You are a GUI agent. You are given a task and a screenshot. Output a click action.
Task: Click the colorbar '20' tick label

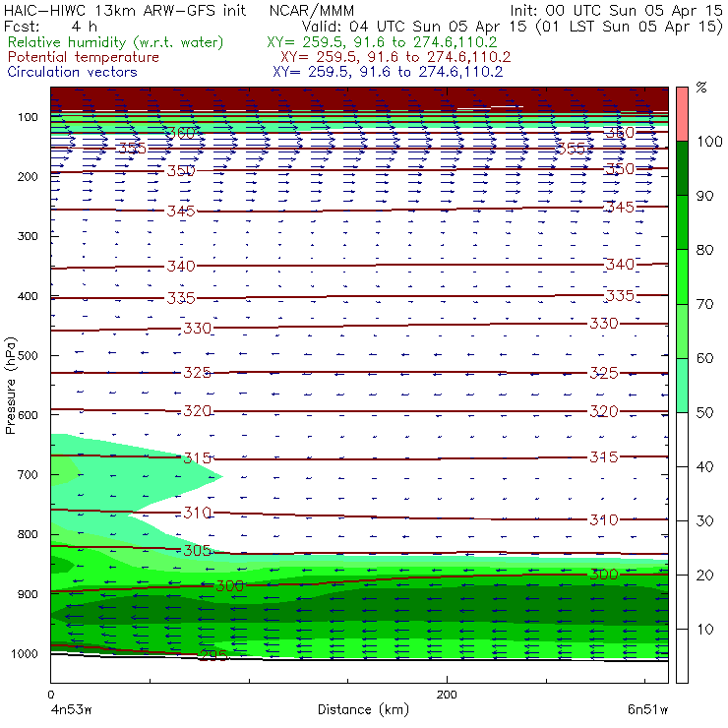(x=704, y=576)
